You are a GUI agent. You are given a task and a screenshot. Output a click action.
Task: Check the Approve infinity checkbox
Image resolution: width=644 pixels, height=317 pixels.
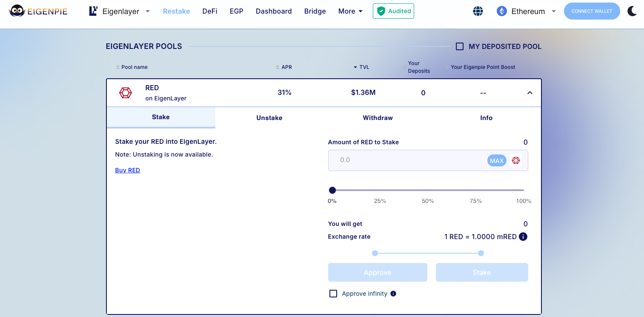333,294
